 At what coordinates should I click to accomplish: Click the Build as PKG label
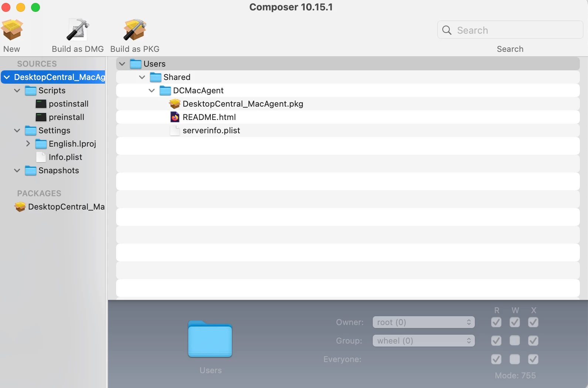[135, 49]
